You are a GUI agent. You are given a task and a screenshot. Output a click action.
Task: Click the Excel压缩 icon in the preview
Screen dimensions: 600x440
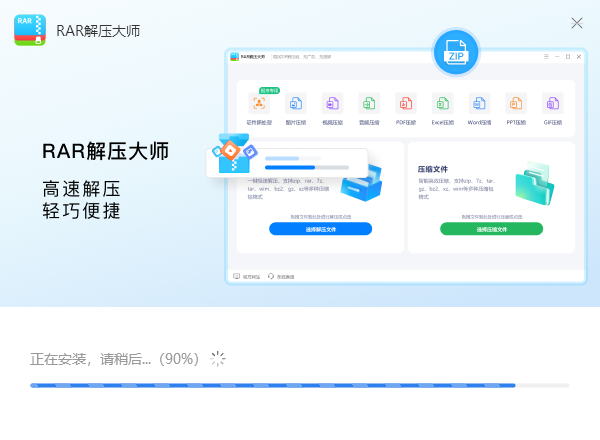tap(442, 103)
